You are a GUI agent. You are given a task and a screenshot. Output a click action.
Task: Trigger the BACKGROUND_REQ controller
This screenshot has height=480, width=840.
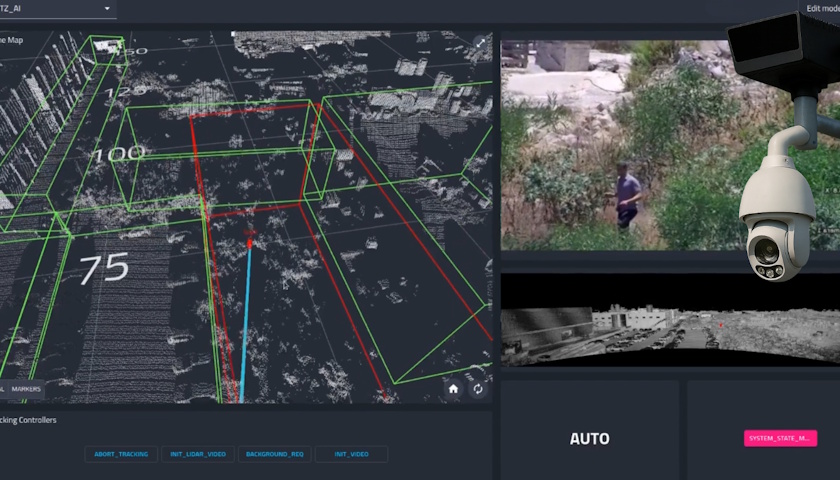(274, 454)
